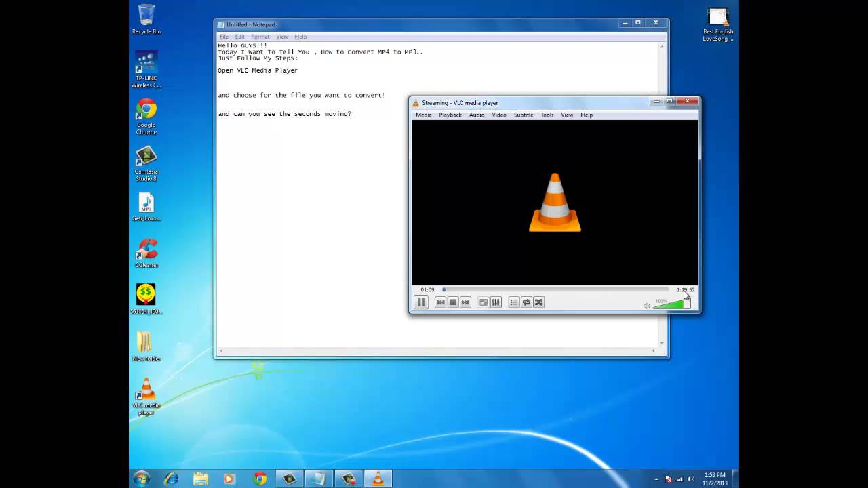Pause playback in VLC
Image resolution: width=868 pixels, height=488 pixels.
(x=421, y=302)
